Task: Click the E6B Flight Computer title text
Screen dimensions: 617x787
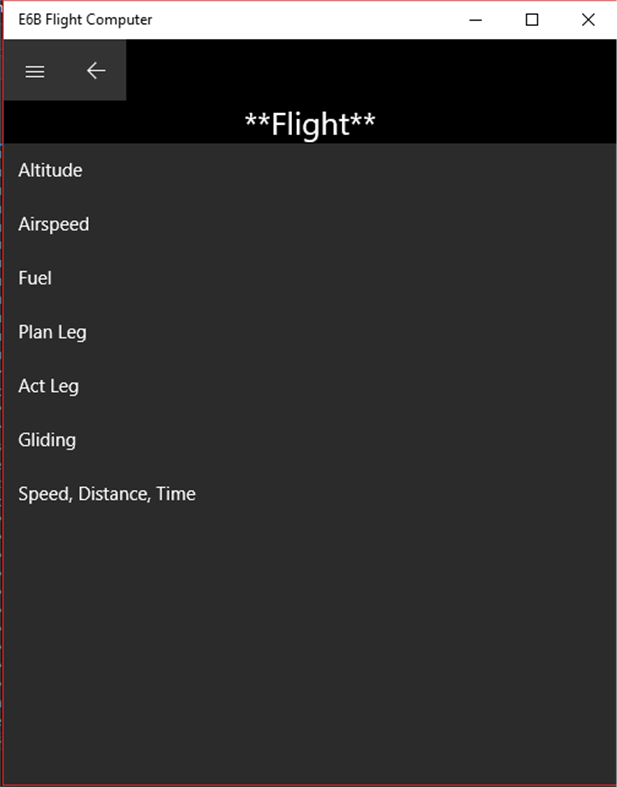Action: pos(85,20)
